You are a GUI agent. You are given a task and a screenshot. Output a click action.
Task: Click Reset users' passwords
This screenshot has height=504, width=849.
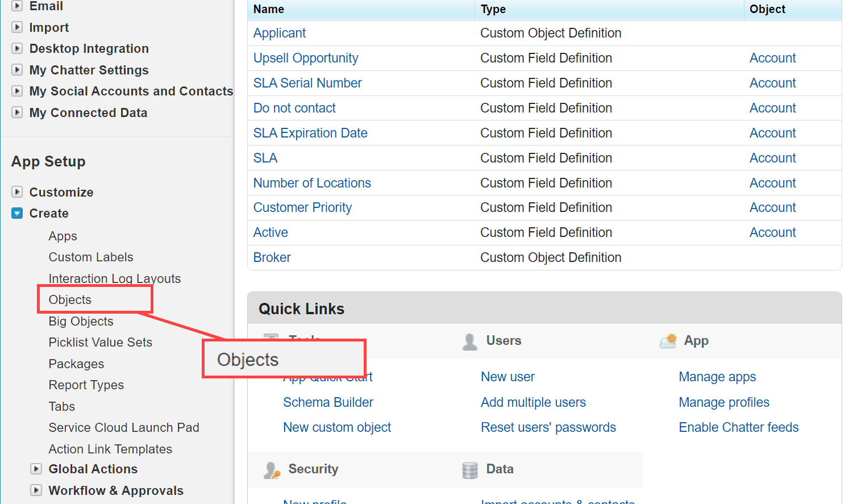548,427
